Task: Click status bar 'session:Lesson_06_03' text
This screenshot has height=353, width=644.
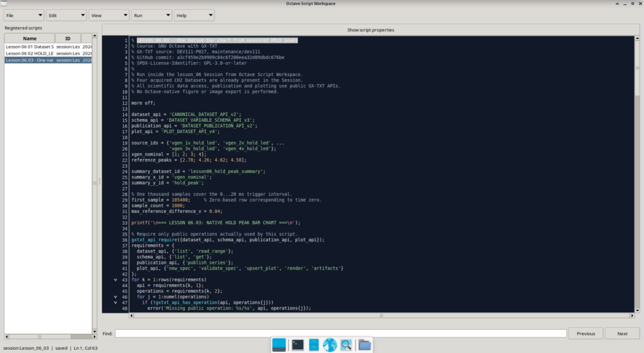Action: 26,348
